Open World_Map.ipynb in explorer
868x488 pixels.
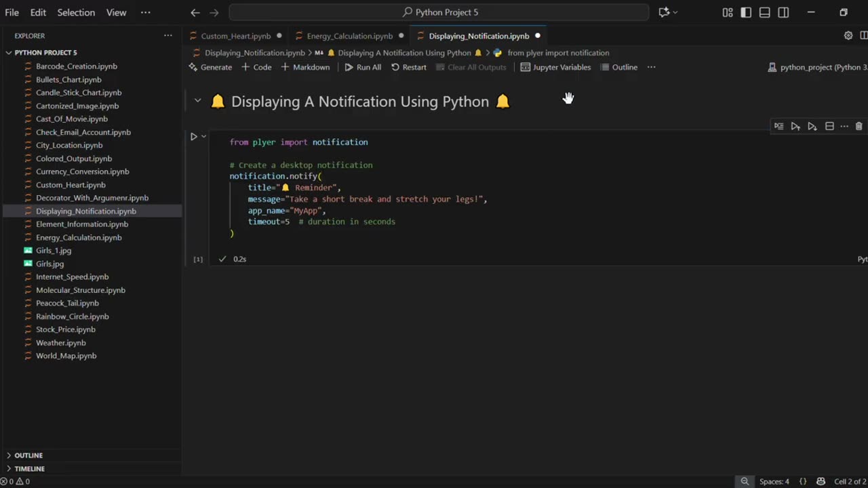pyautogui.click(x=66, y=356)
